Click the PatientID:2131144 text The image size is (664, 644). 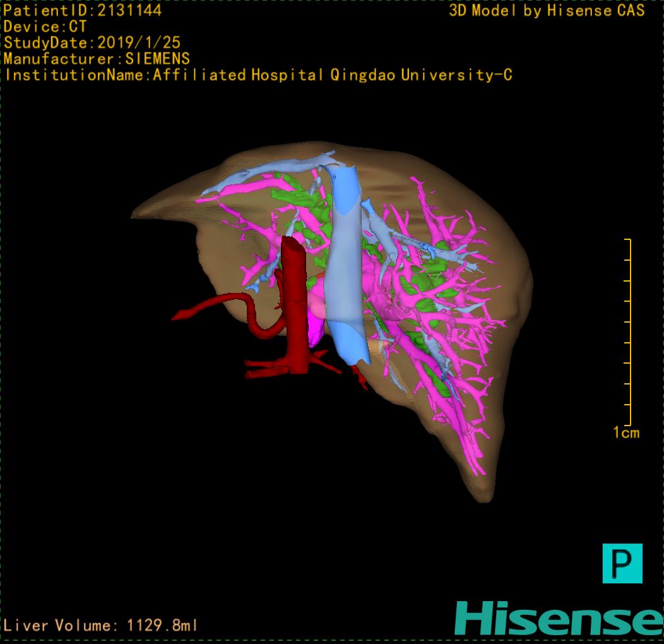(x=82, y=10)
